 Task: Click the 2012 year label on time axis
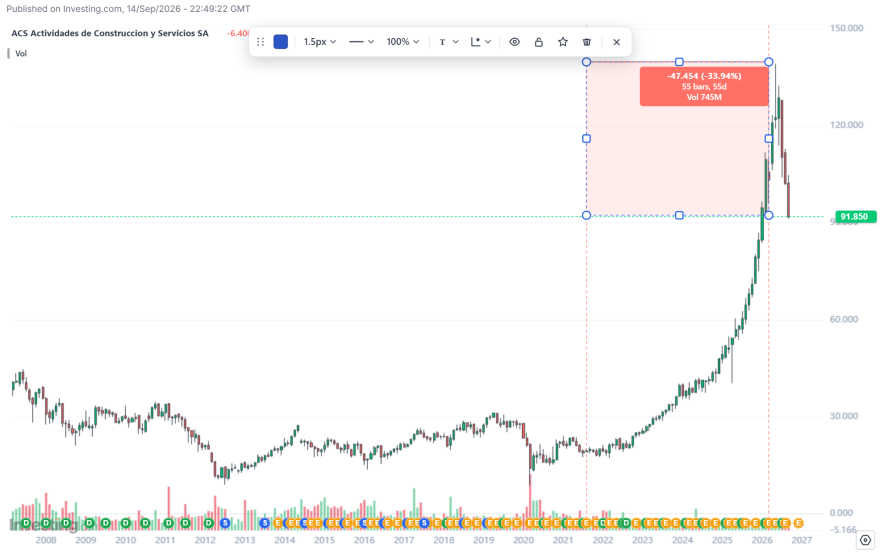coord(205,540)
